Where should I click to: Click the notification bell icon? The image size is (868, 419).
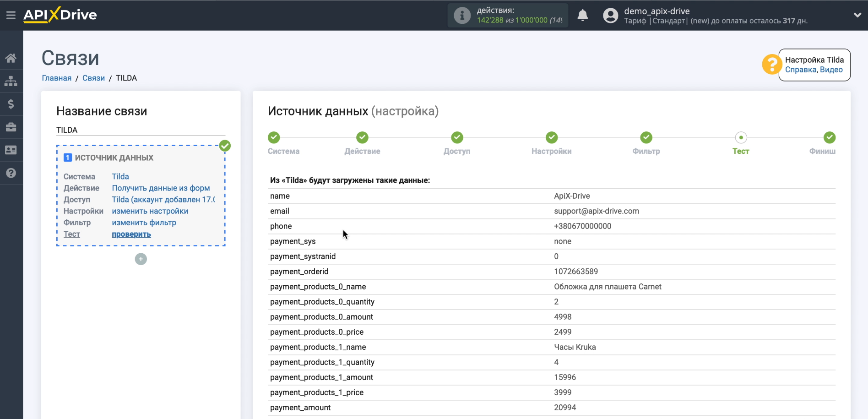(x=582, y=16)
